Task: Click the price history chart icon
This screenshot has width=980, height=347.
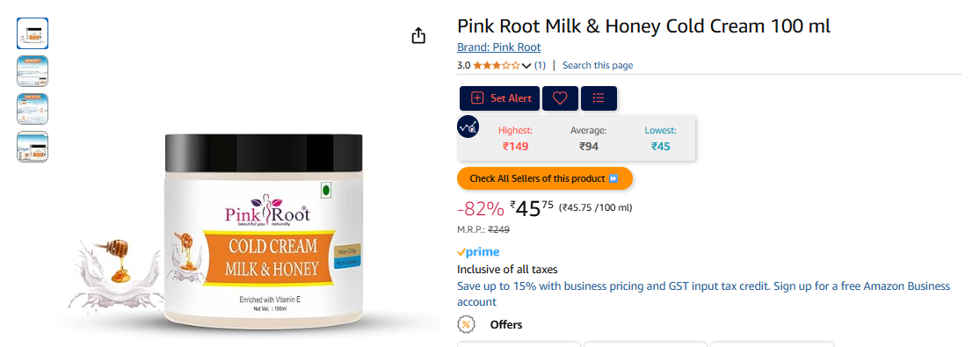Action: click(x=468, y=127)
